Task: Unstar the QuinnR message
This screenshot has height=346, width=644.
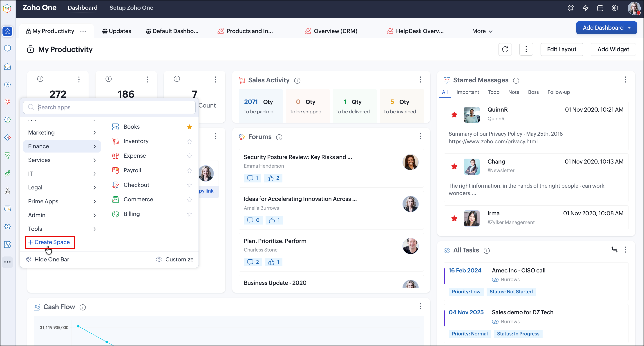Action: coord(454,115)
